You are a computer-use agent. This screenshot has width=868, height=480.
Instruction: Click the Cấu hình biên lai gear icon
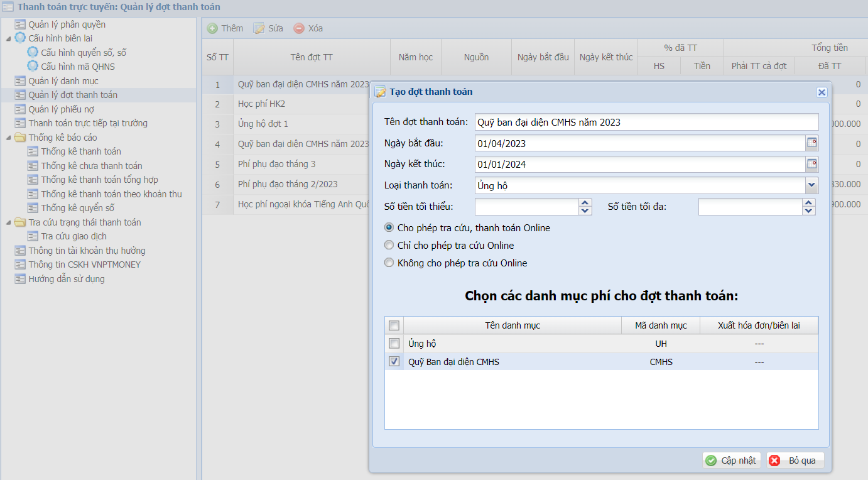click(x=20, y=38)
